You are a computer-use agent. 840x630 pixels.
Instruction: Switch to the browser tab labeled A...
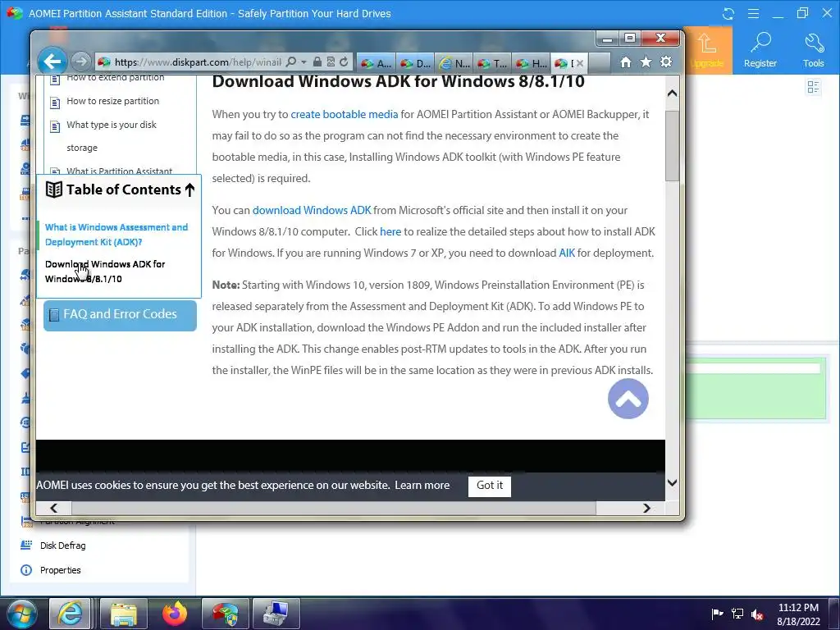click(376, 63)
